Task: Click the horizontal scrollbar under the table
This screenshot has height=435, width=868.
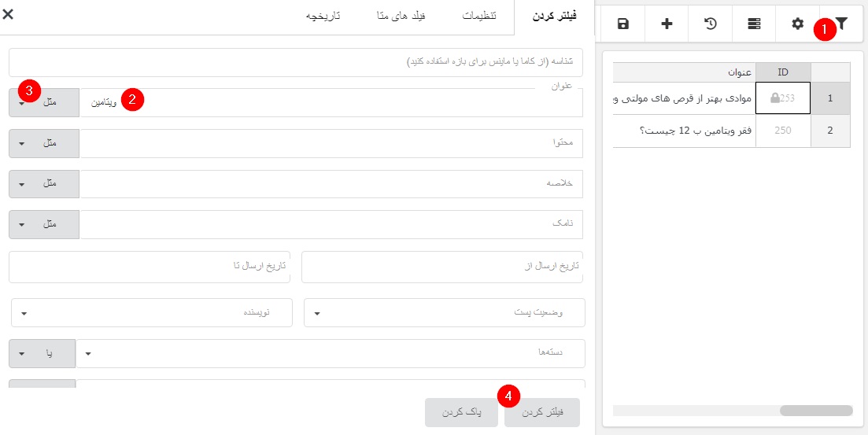Action: pos(815,411)
